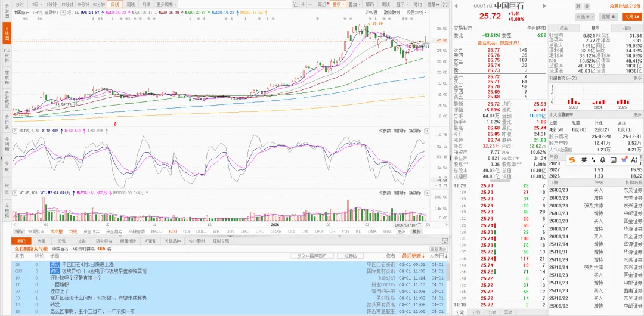Open the 设置均线 dropdown

pos(416,13)
